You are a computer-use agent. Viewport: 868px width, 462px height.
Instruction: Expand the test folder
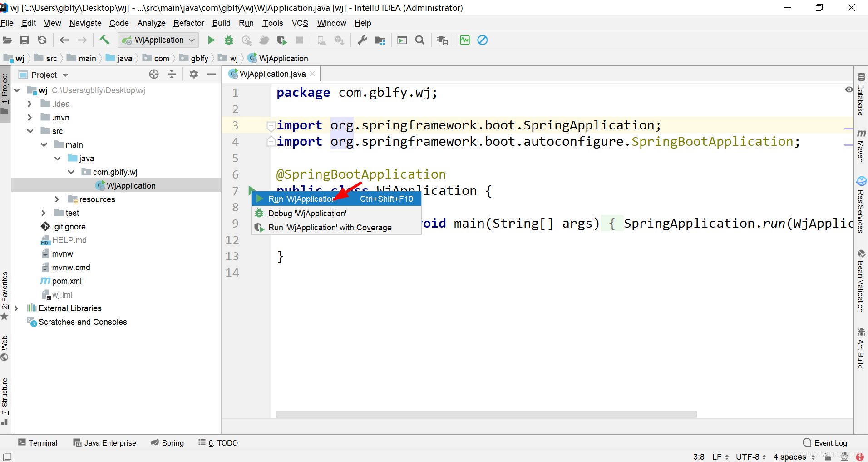(x=44, y=213)
